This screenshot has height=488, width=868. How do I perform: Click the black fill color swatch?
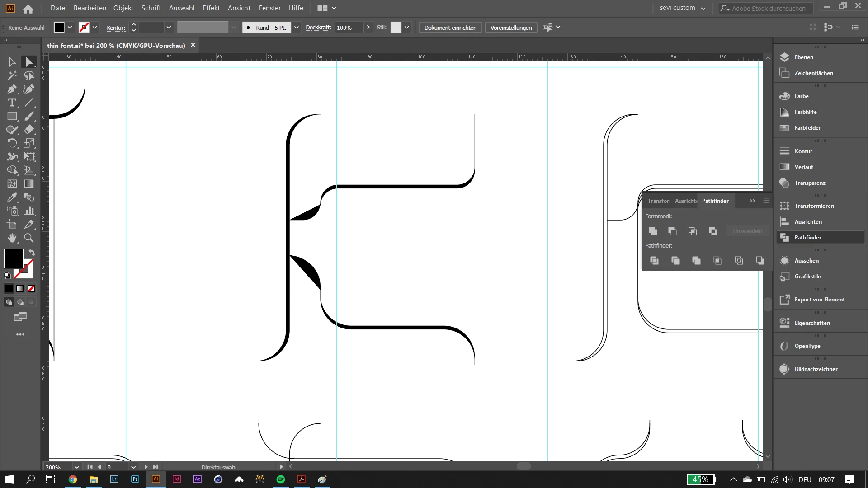click(x=14, y=258)
